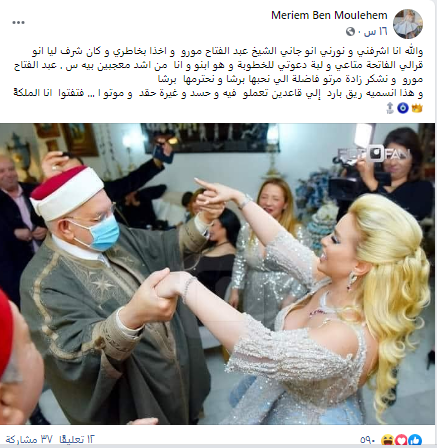
Task: Click the last line ending with انا الملكة
Action: [x=218, y=94]
